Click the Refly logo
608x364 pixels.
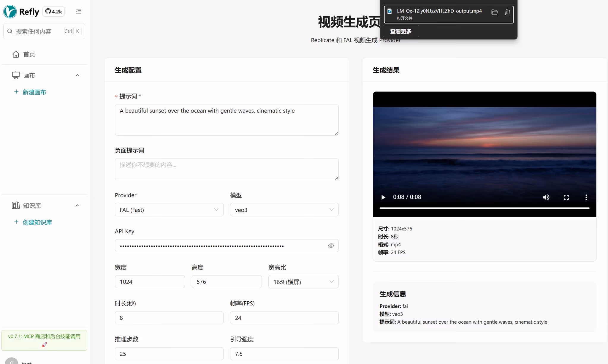tap(21, 12)
